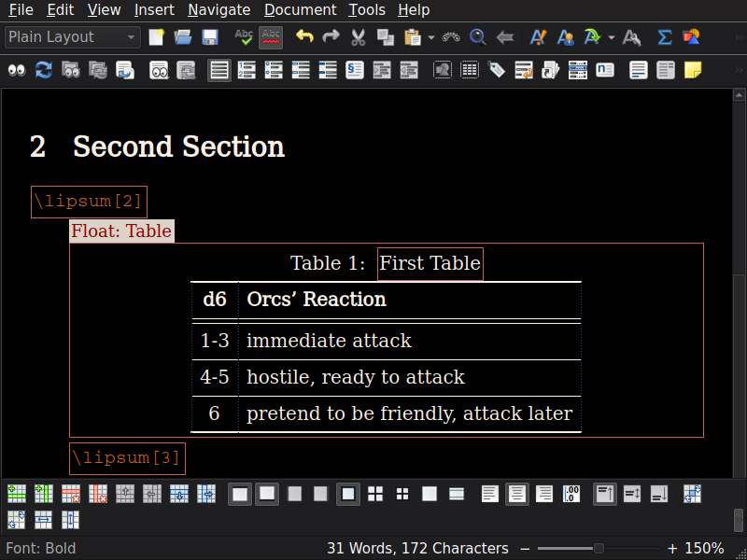The image size is (747, 560).
Task: Toggle the cell top line
Action: pos(240,494)
